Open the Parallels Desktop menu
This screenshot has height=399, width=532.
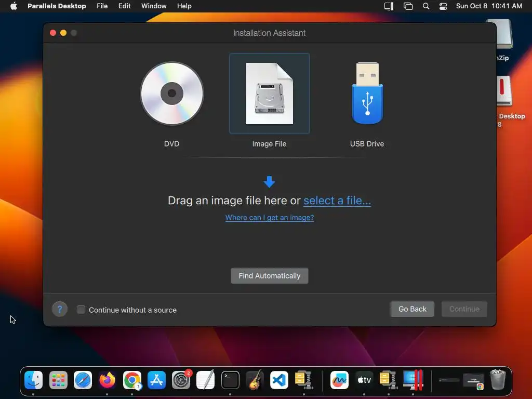coord(57,6)
